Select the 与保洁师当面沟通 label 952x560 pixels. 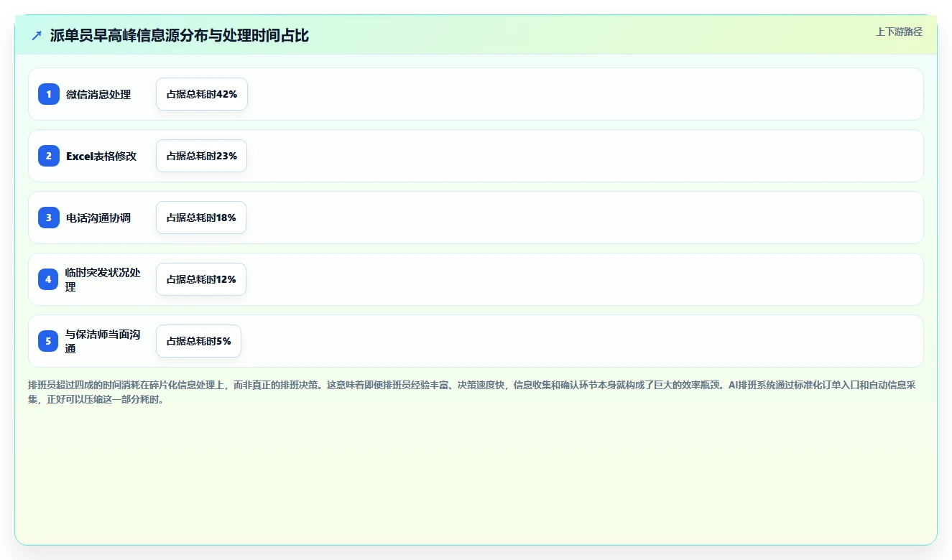[x=103, y=341]
